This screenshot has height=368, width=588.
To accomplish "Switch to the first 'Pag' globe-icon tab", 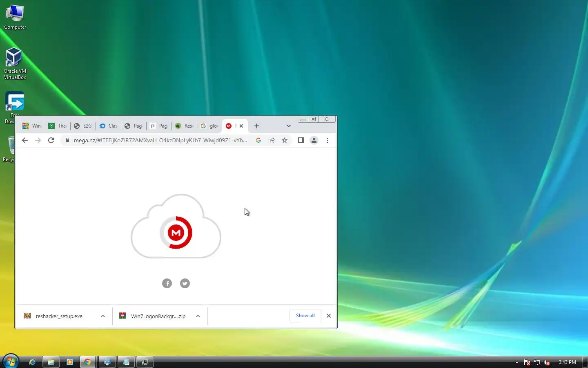I will (x=134, y=126).
